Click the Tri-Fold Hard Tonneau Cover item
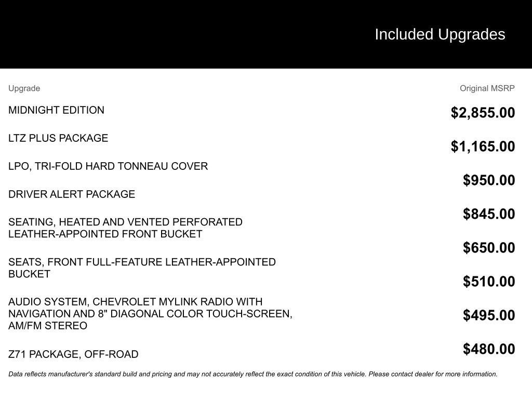Viewport: 532px width, 399px height. point(108,166)
